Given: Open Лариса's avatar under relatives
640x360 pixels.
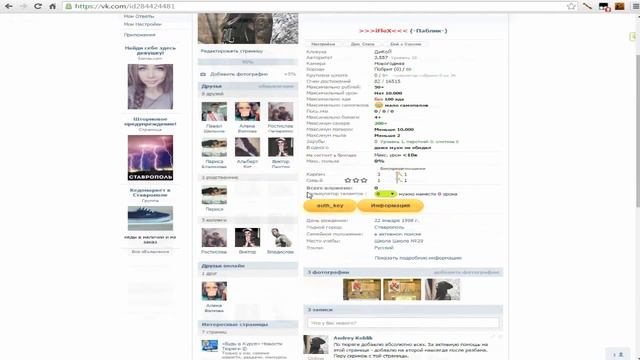Looking at the screenshot, I should (214, 195).
